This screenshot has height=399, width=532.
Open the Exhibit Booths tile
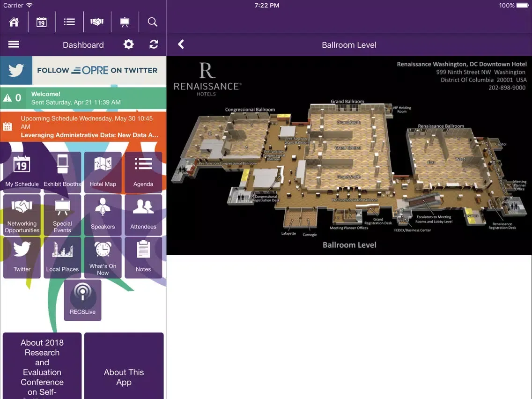62,172
